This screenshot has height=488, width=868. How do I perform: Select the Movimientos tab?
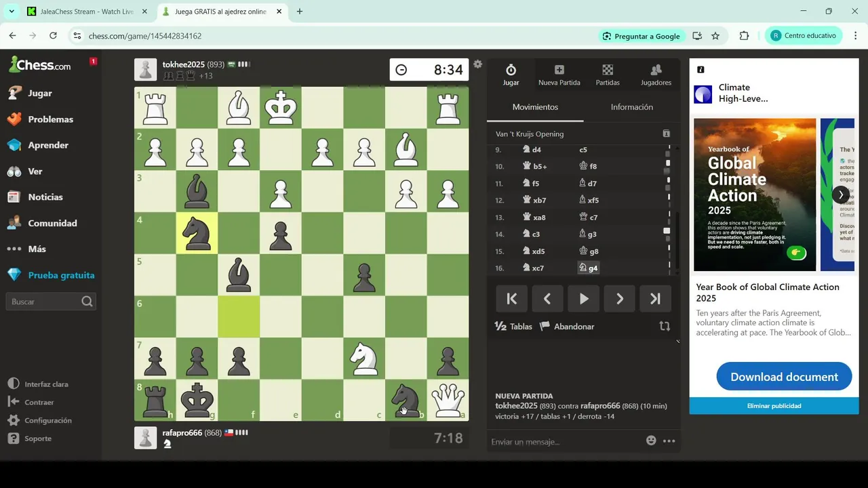pos(535,107)
